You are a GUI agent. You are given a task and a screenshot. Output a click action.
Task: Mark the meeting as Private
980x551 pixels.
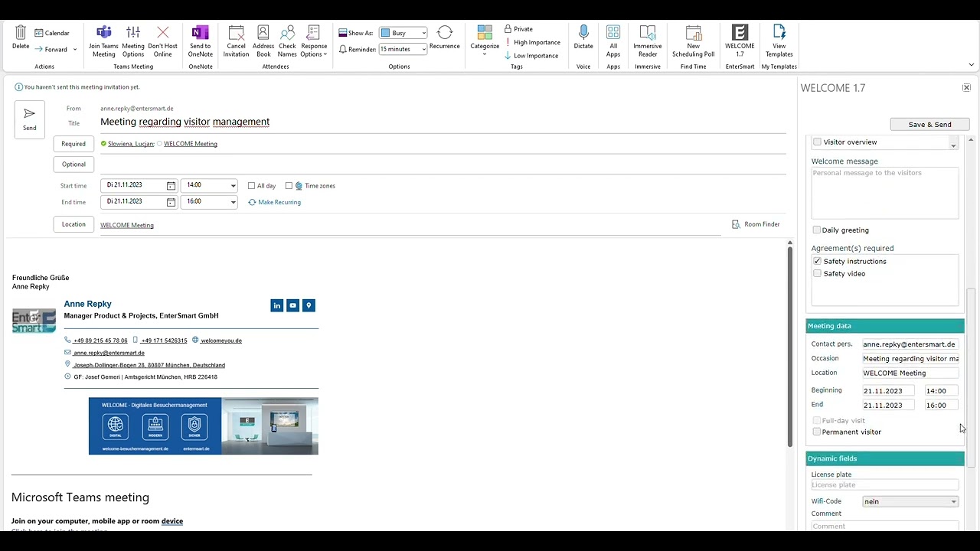pos(518,29)
